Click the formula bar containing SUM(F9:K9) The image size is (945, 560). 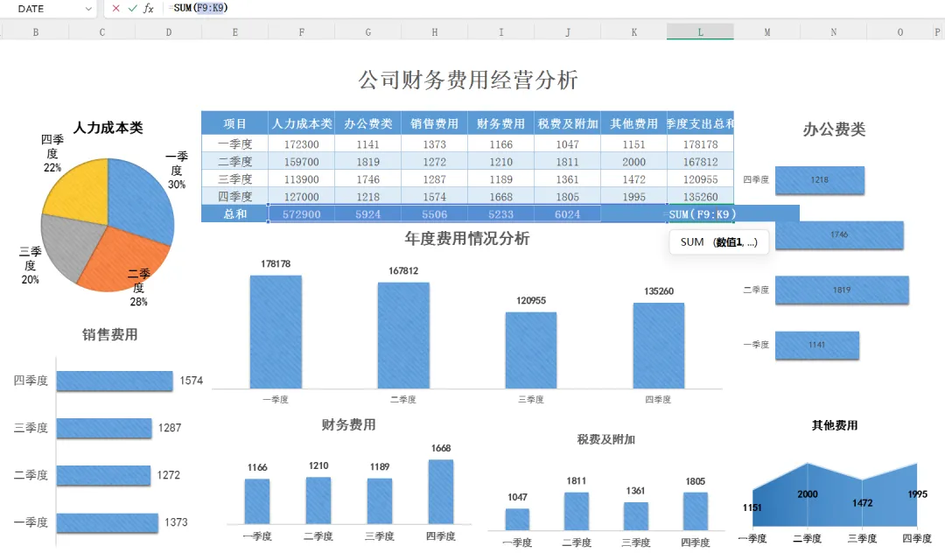click(555, 9)
